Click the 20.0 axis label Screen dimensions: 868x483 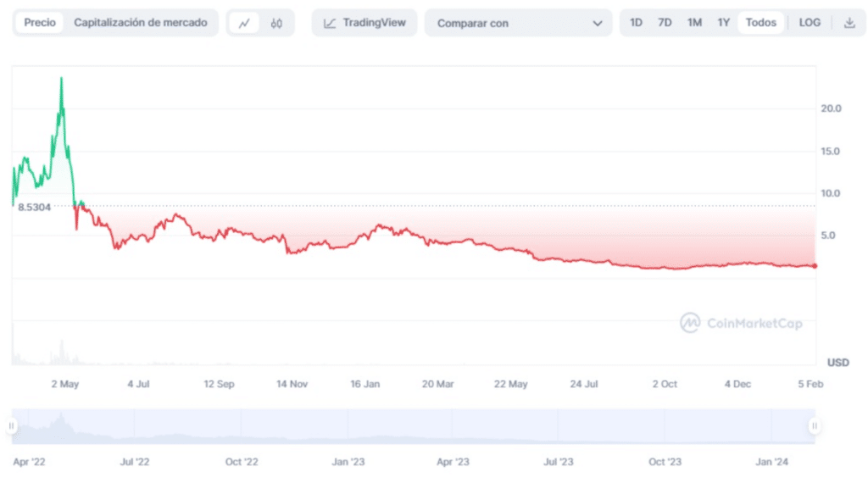coord(831,108)
